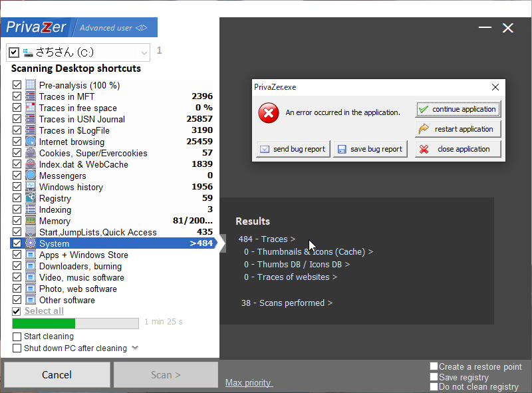Click the Windows history label
This screenshot has width=532, height=393.
pyautogui.click(x=71, y=187)
